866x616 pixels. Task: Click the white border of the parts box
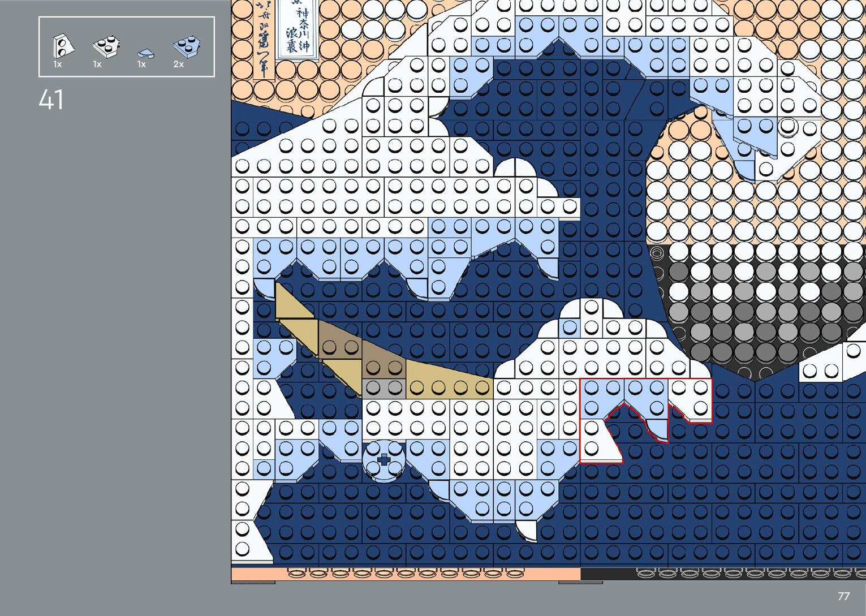(x=126, y=18)
